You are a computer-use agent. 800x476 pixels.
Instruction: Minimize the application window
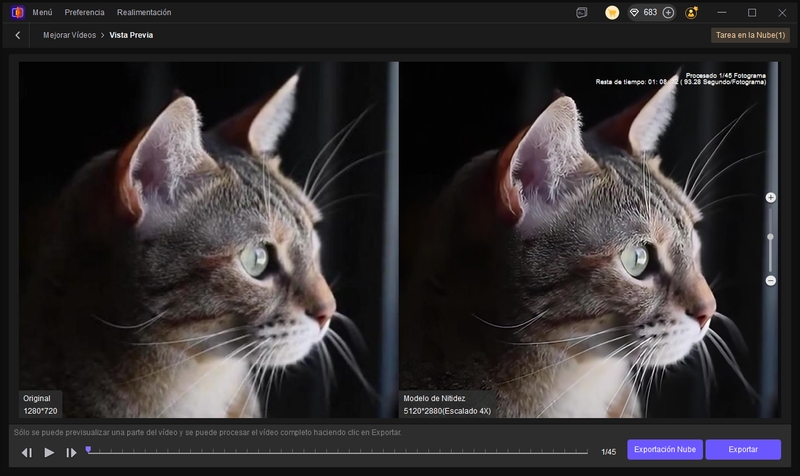click(721, 13)
